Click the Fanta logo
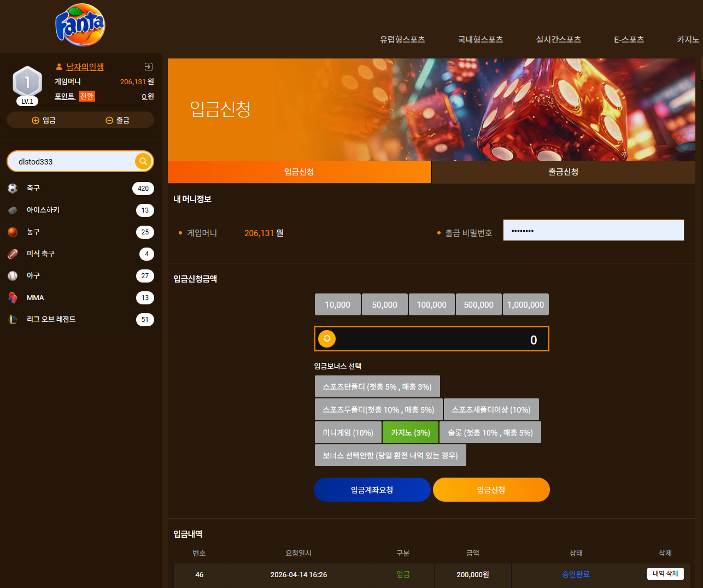The image size is (703, 588). [80, 25]
